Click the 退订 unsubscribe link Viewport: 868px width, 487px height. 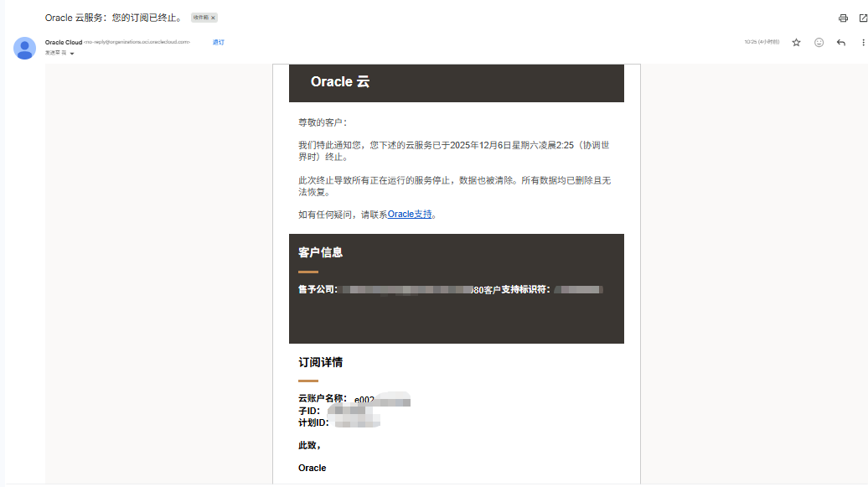pos(218,42)
